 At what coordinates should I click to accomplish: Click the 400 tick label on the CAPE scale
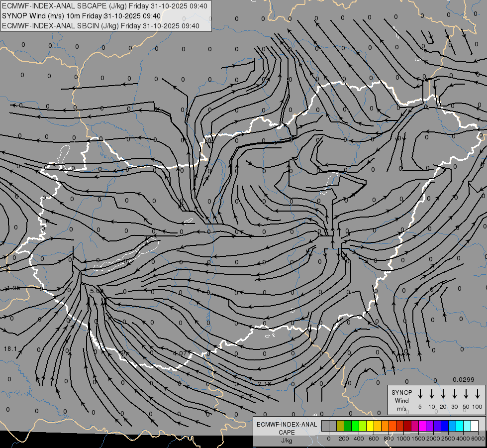point(359,439)
